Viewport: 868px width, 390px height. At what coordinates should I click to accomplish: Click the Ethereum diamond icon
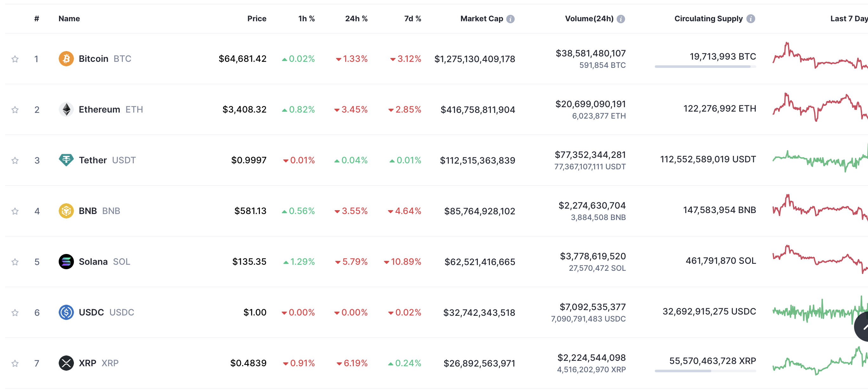click(x=66, y=109)
